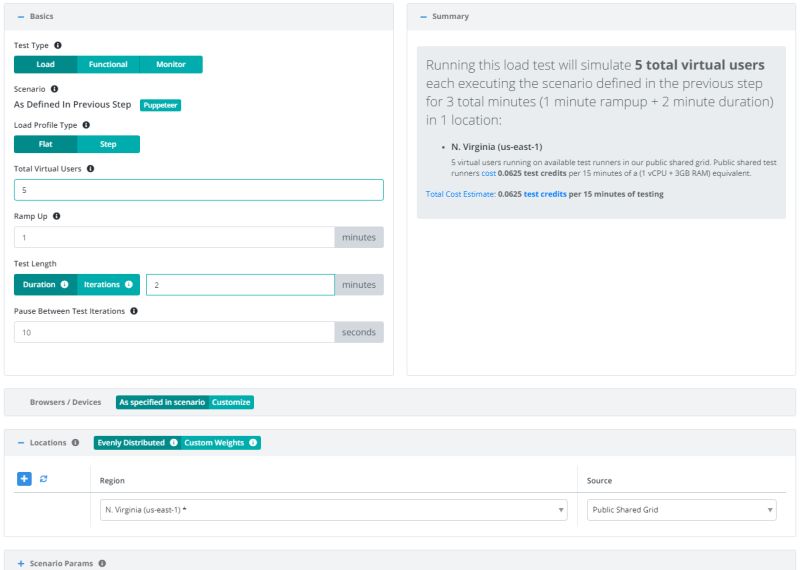This screenshot has width=800, height=570.
Task: Focus the Pause Between Iterations seconds field
Action: [x=174, y=332]
